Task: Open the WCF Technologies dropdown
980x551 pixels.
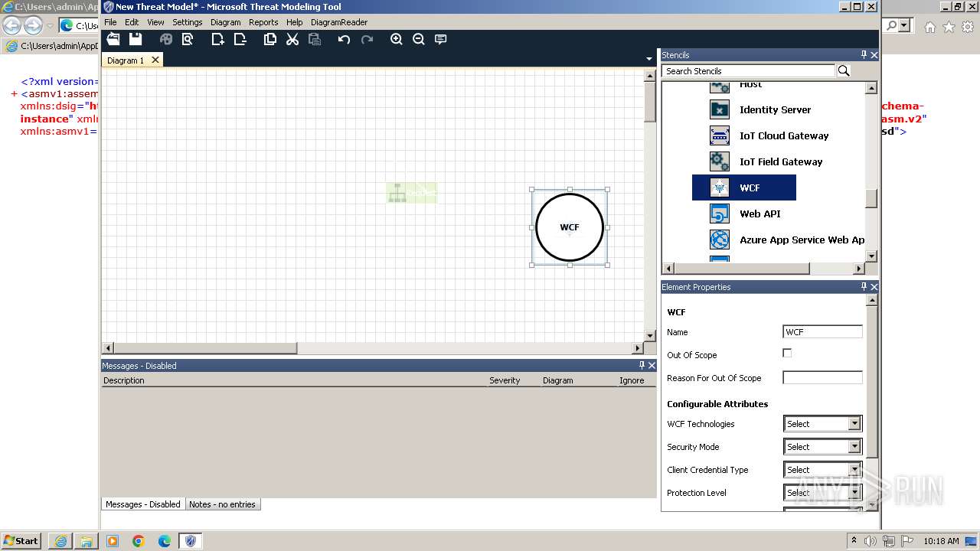Action: pos(854,424)
